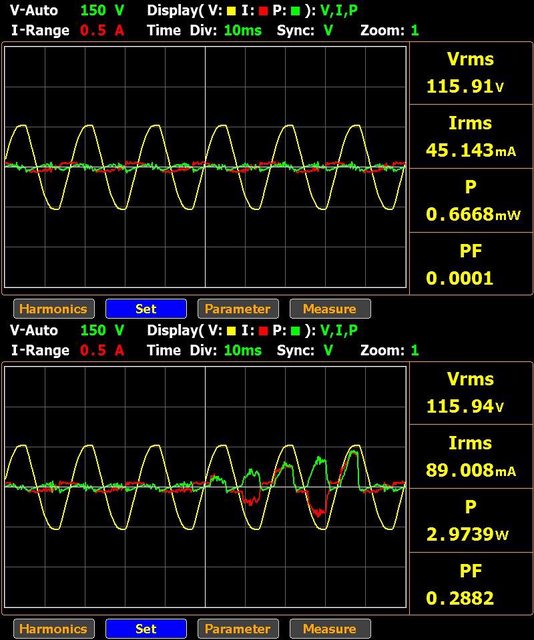Screen dimensions: 534x640
Task: Select Measure button in the upper panel
Action: point(330,309)
